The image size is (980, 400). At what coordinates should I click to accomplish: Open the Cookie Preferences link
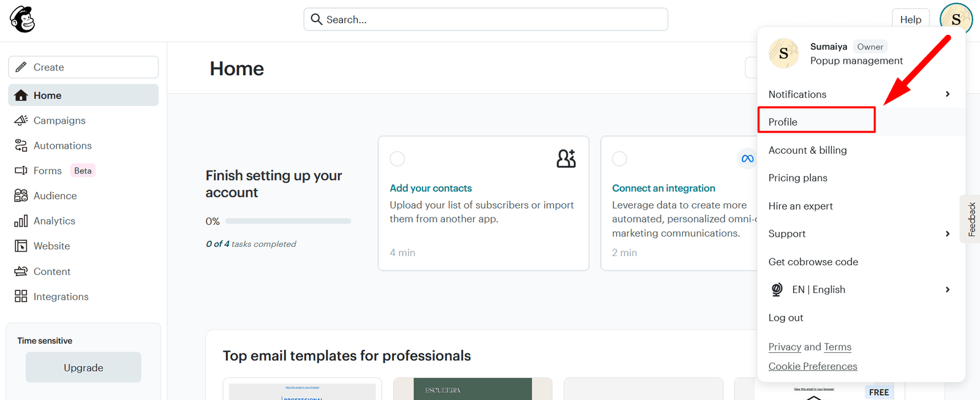(812, 366)
